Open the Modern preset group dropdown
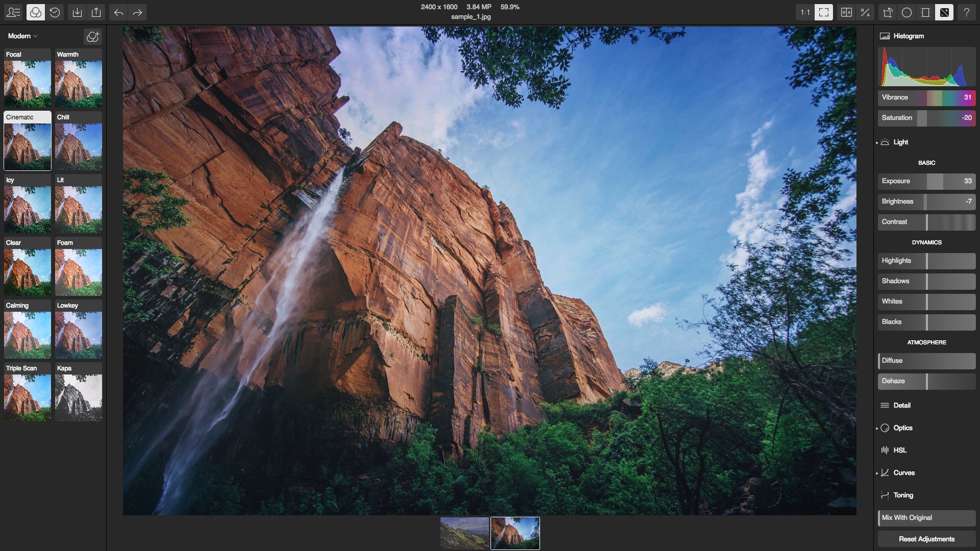 coord(23,36)
